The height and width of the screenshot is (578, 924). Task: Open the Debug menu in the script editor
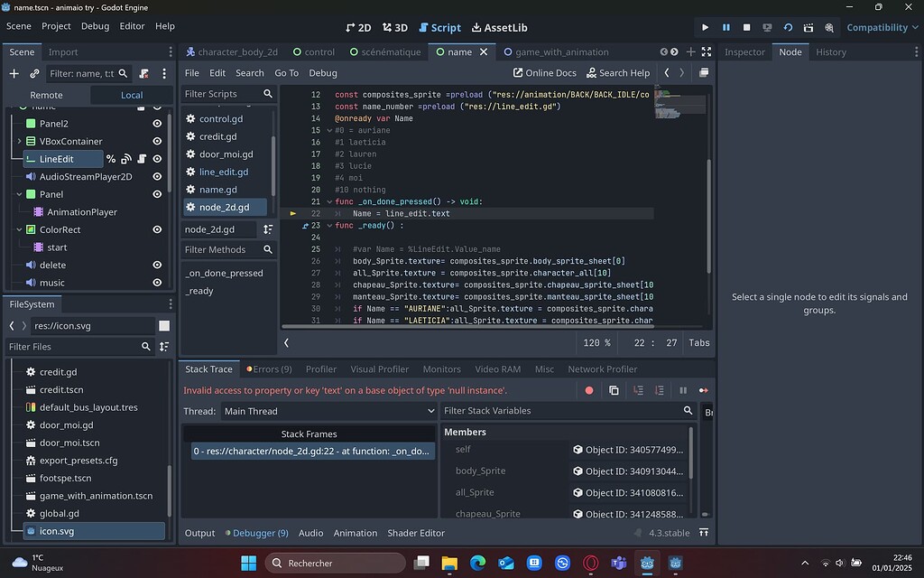coord(322,72)
